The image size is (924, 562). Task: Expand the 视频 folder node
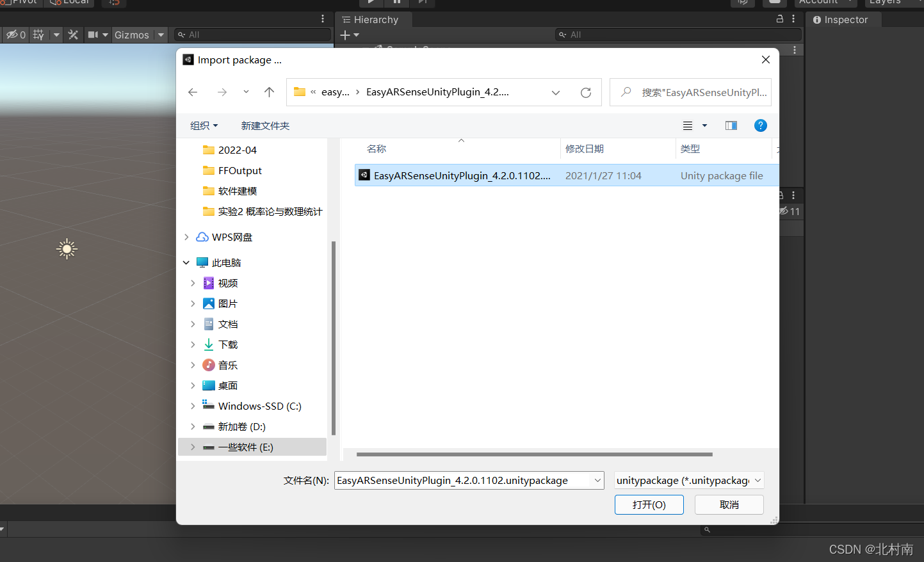[x=193, y=283]
